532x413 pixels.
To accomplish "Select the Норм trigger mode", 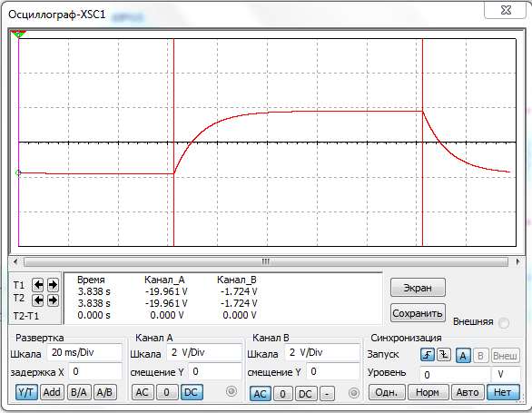I will [x=428, y=392].
